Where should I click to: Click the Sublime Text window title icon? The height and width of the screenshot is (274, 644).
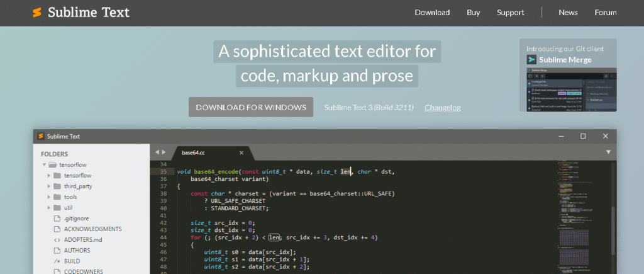point(41,136)
